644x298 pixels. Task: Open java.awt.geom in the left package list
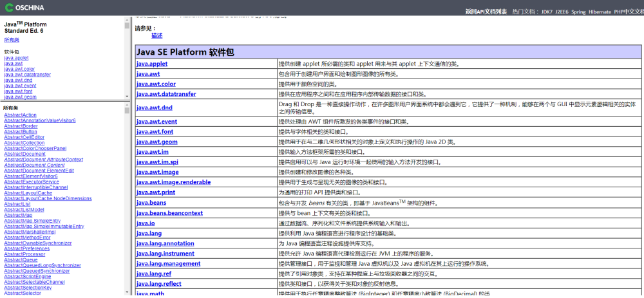coord(20,97)
